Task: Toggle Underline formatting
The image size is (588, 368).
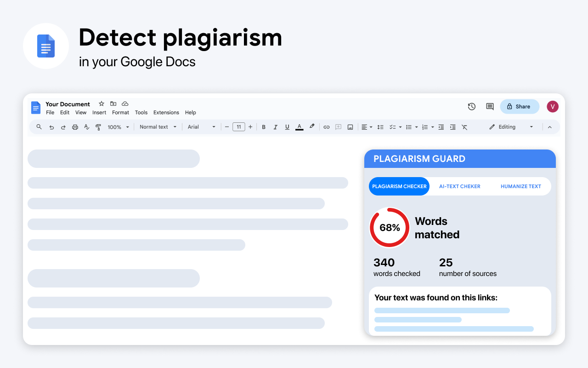Action: pos(287,127)
